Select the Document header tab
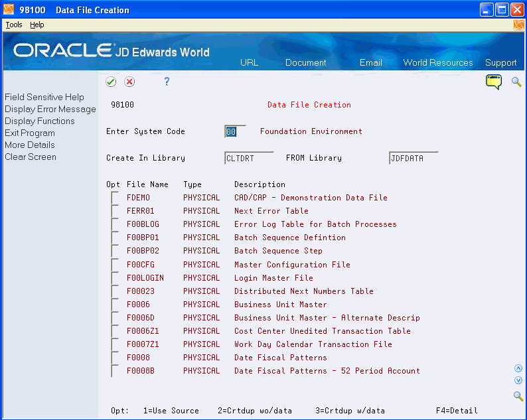 point(305,62)
